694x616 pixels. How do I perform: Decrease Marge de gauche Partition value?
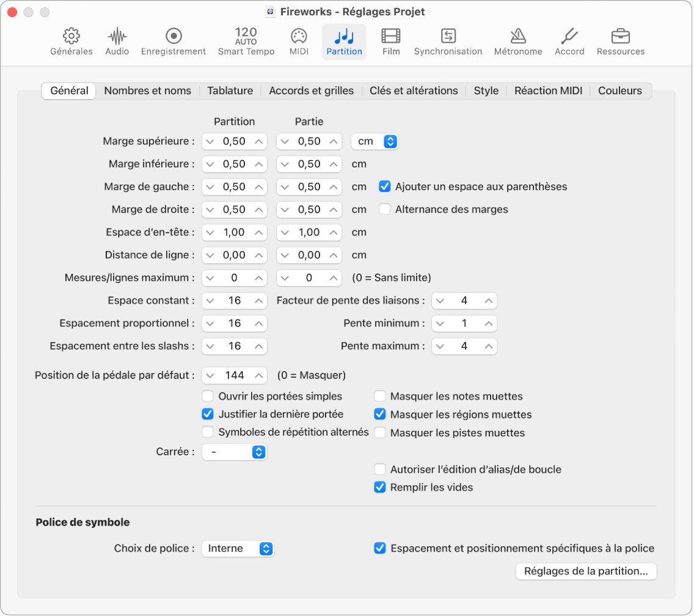tap(210, 188)
